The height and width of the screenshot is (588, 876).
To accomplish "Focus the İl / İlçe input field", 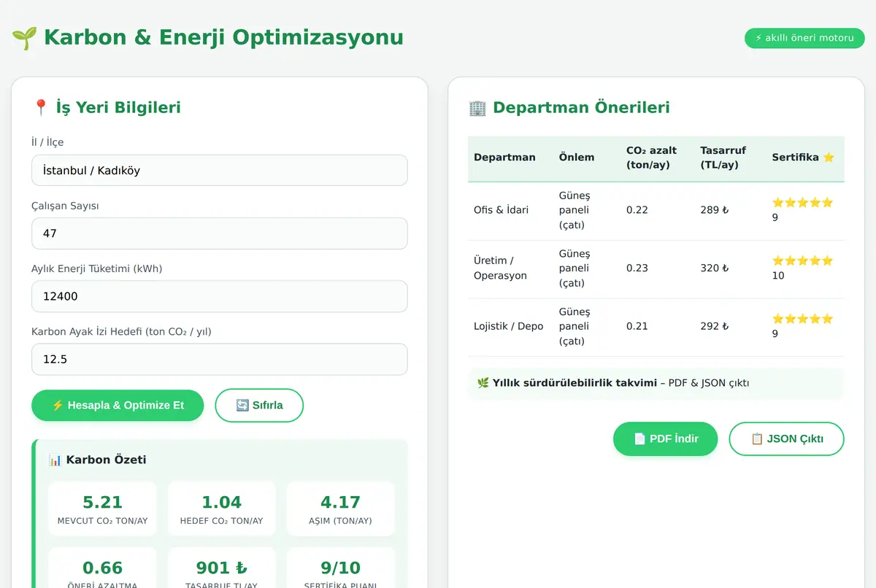I will coord(220,170).
